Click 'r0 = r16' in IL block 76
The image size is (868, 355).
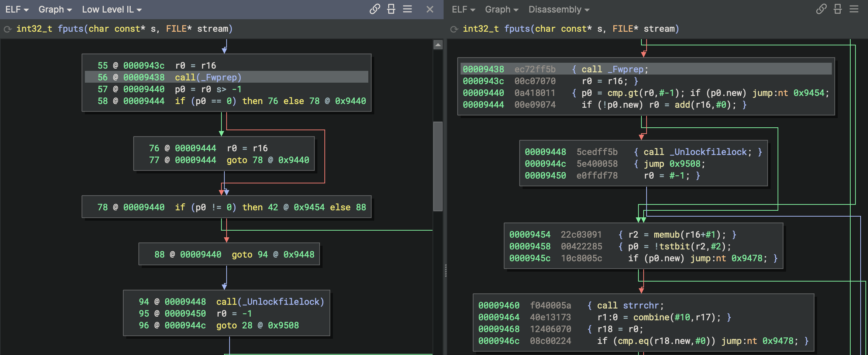coord(247,148)
